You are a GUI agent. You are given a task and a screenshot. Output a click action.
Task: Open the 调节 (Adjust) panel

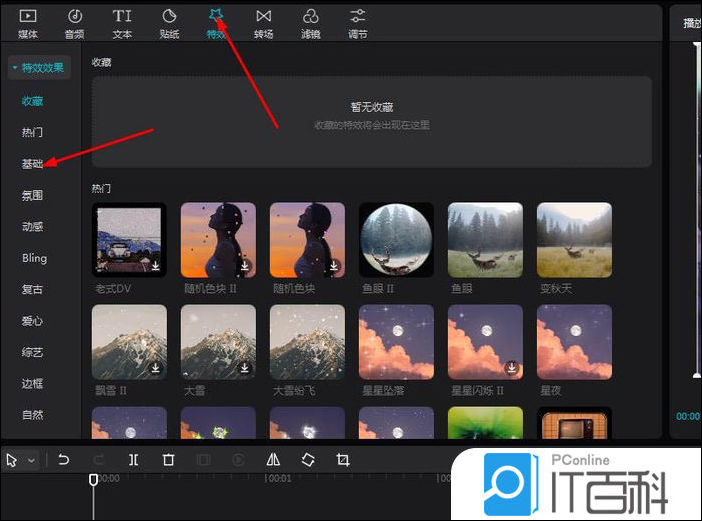357,22
